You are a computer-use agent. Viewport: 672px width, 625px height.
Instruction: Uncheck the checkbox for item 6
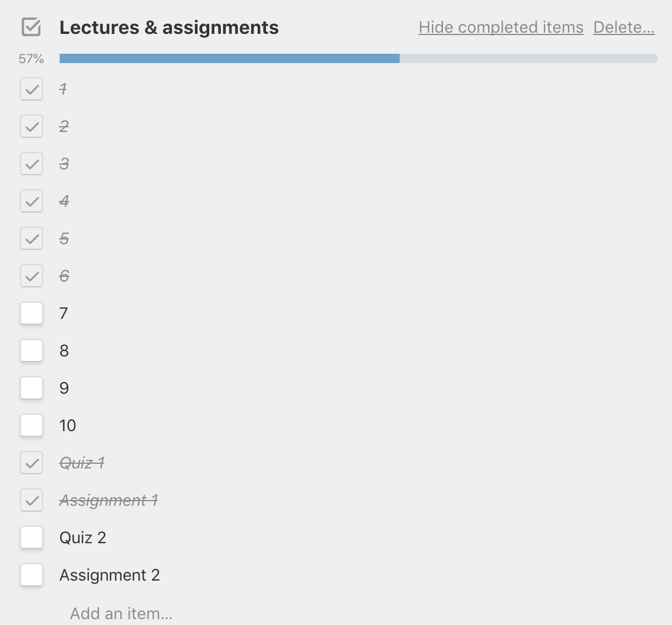32,276
